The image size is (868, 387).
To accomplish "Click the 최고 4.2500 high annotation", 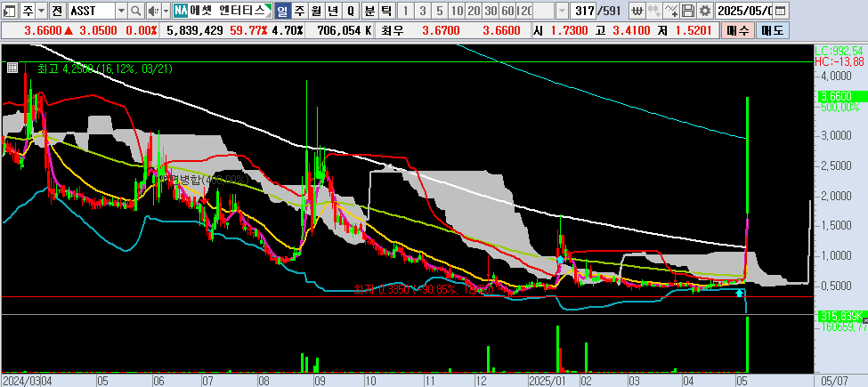I will click(105, 69).
